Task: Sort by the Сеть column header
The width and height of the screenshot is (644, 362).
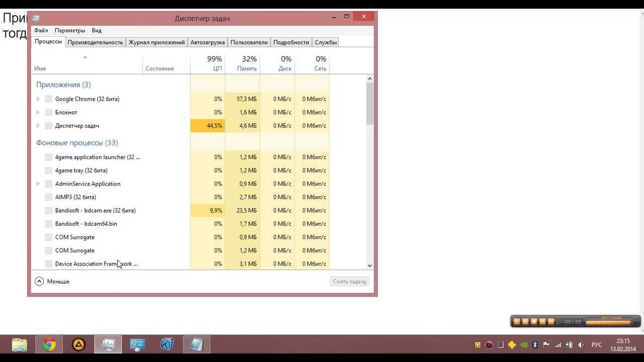Action: point(312,64)
